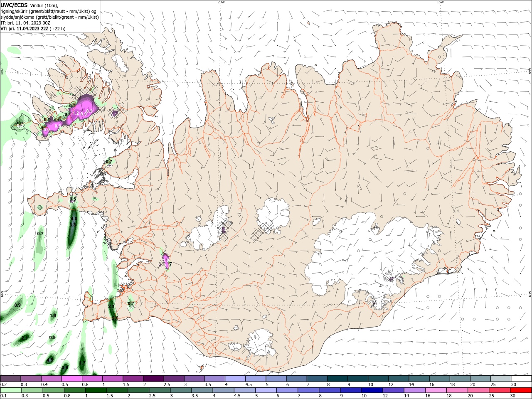532x399 pixels.
Task: Click the '(+22 h)' forecast offset text
Action: click(57, 29)
